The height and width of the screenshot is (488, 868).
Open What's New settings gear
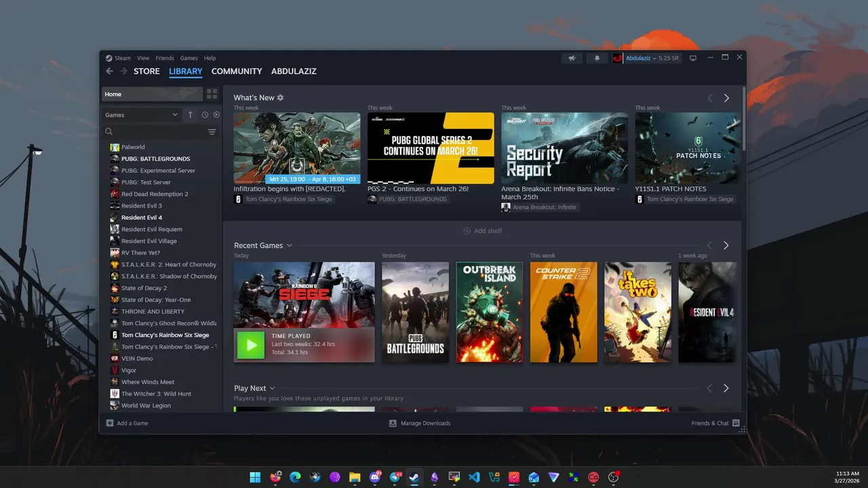pyautogui.click(x=281, y=98)
